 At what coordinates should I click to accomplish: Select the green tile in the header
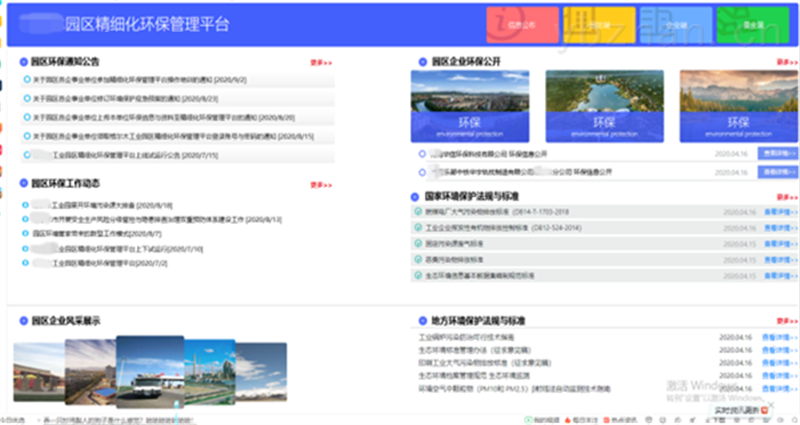pos(757,24)
